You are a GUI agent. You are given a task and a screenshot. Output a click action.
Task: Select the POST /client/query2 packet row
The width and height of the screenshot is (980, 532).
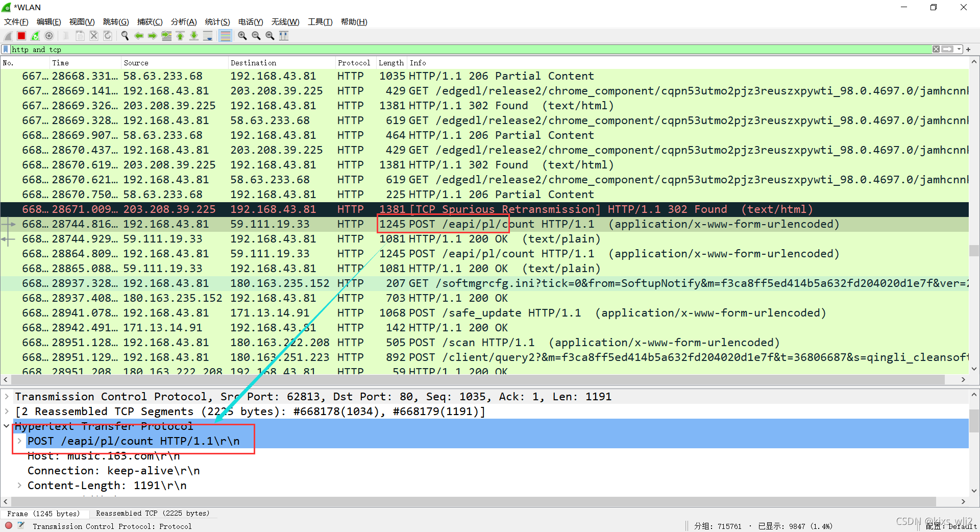click(x=484, y=357)
